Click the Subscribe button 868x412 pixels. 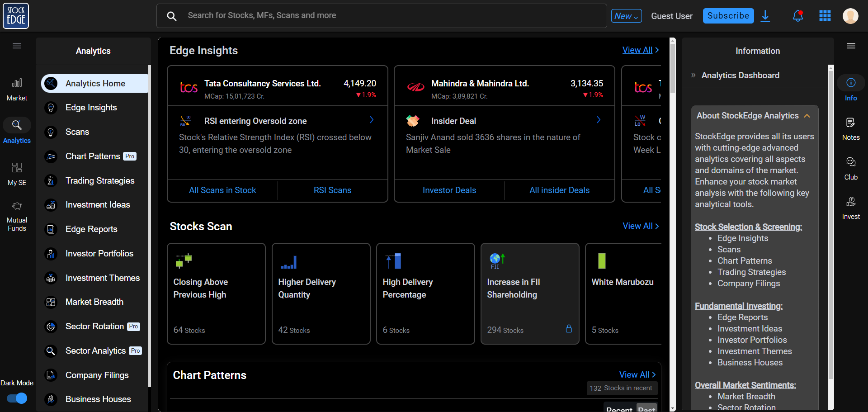[728, 16]
